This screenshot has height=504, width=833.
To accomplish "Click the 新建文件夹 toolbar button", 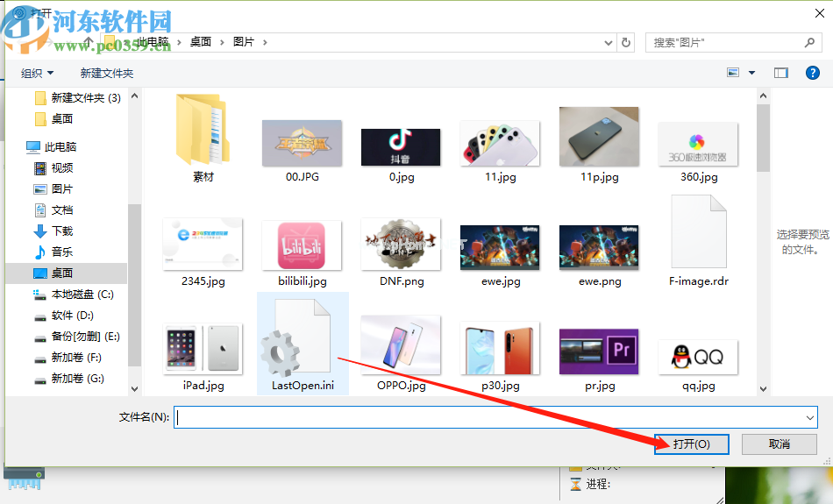I will [106, 74].
